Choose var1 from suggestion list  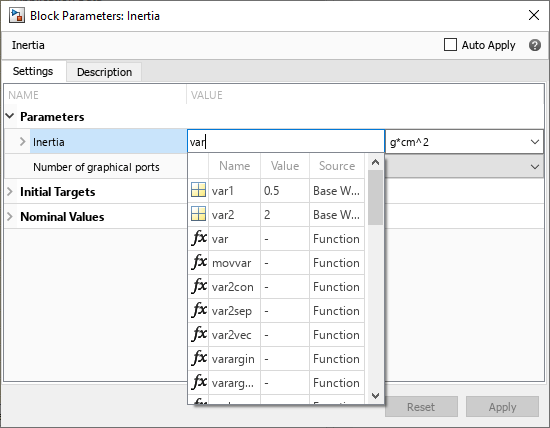(x=276, y=190)
